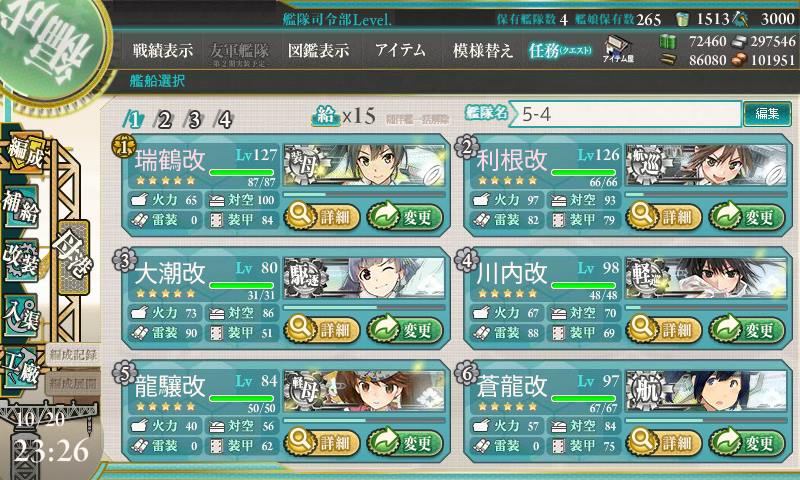Open the アイテム屋 item shop icon

click(x=618, y=49)
